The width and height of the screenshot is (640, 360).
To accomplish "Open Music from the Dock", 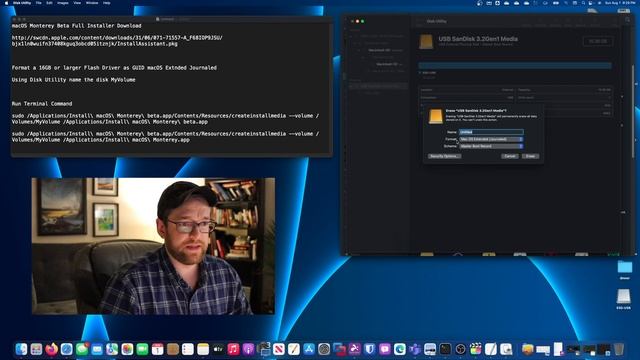I will click(233, 349).
